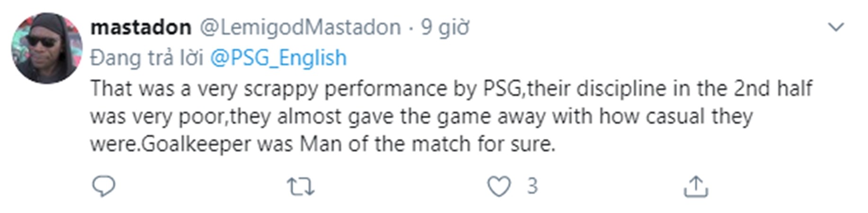Click the display name "mastadon"

point(141,27)
